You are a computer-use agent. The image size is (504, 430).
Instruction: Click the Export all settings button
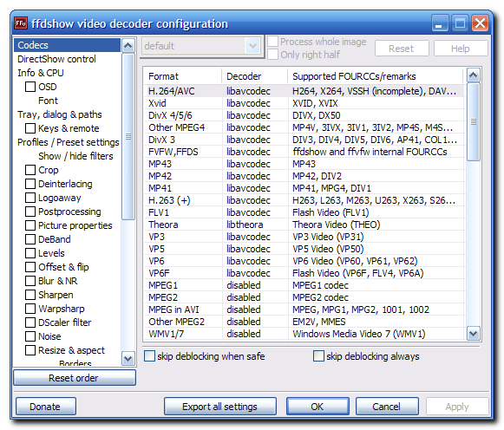click(x=219, y=407)
